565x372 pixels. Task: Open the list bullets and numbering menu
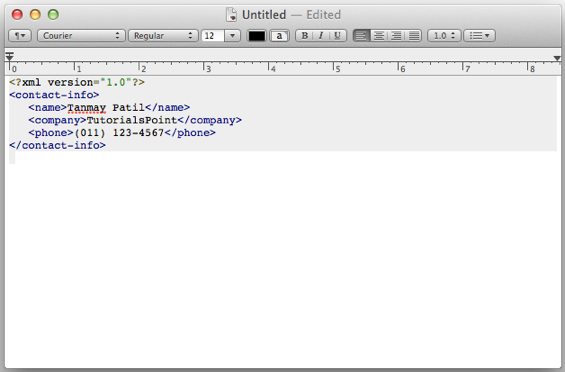click(479, 36)
